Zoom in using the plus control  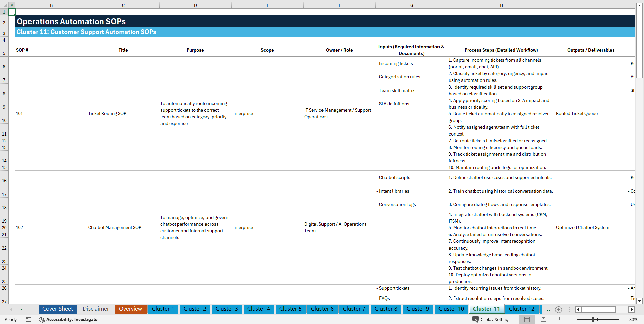(622, 319)
